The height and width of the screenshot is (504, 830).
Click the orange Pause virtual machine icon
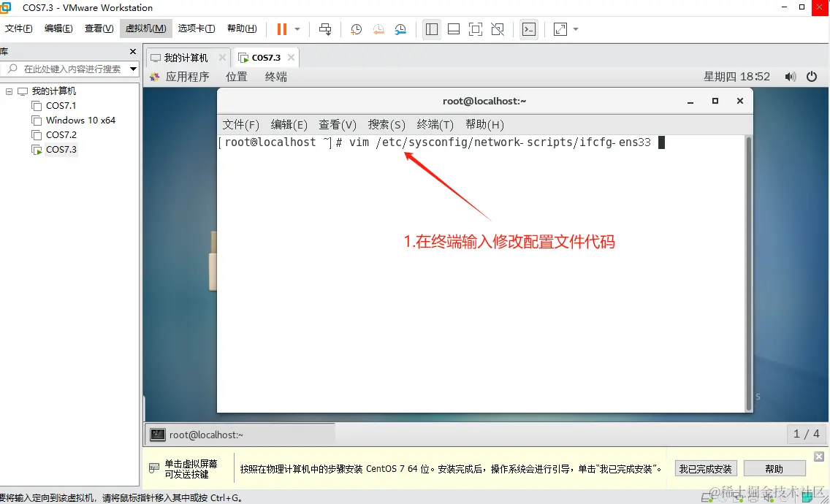281,29
